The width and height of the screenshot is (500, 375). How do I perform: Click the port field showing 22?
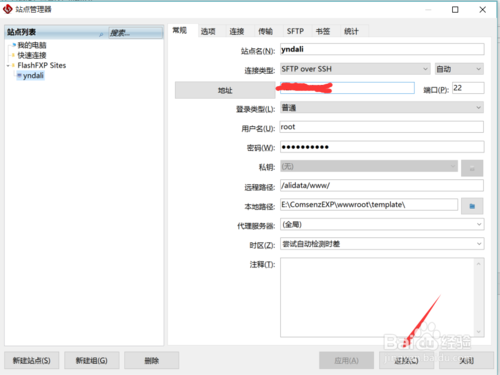click(x=468, y=88)
